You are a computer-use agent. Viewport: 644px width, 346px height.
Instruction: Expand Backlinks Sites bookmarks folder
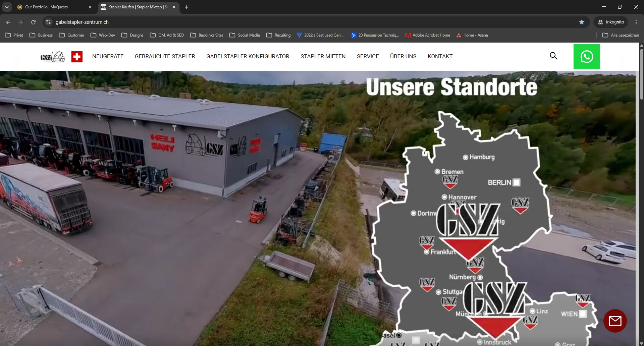pos(207,35)
